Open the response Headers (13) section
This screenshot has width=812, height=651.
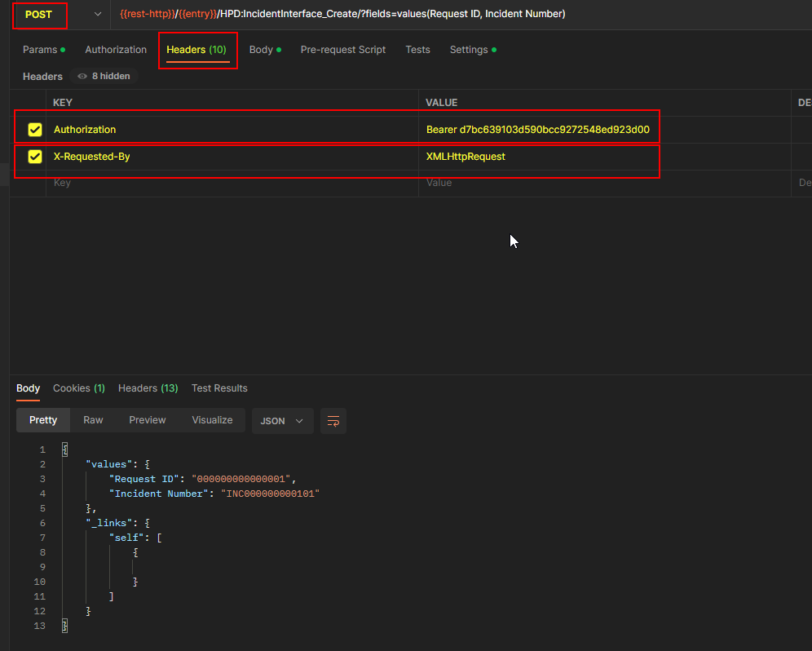tap(147, 388)
